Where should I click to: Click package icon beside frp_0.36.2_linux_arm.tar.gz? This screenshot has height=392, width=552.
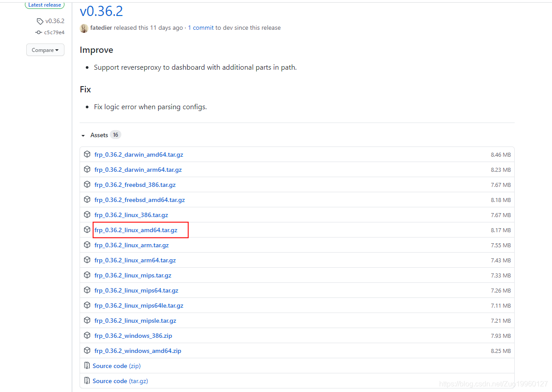coord(87,245)
